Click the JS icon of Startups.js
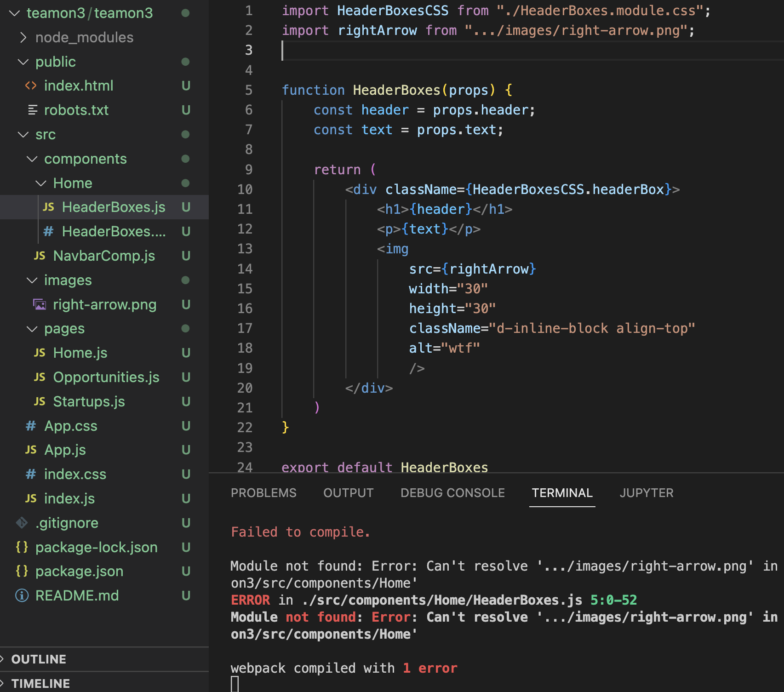The height and width of the screenshot is (692, 784). [x=40, y=401]
